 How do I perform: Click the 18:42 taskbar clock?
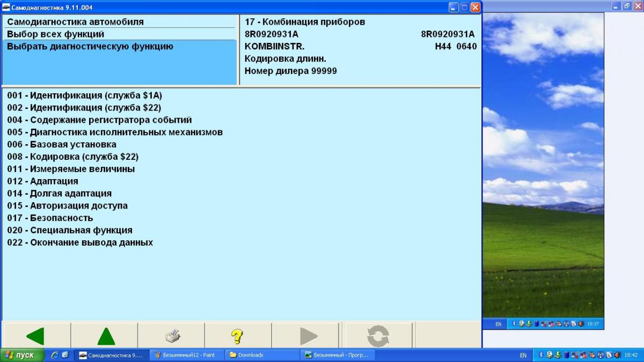pyautogui.click(x=631, y=355)
